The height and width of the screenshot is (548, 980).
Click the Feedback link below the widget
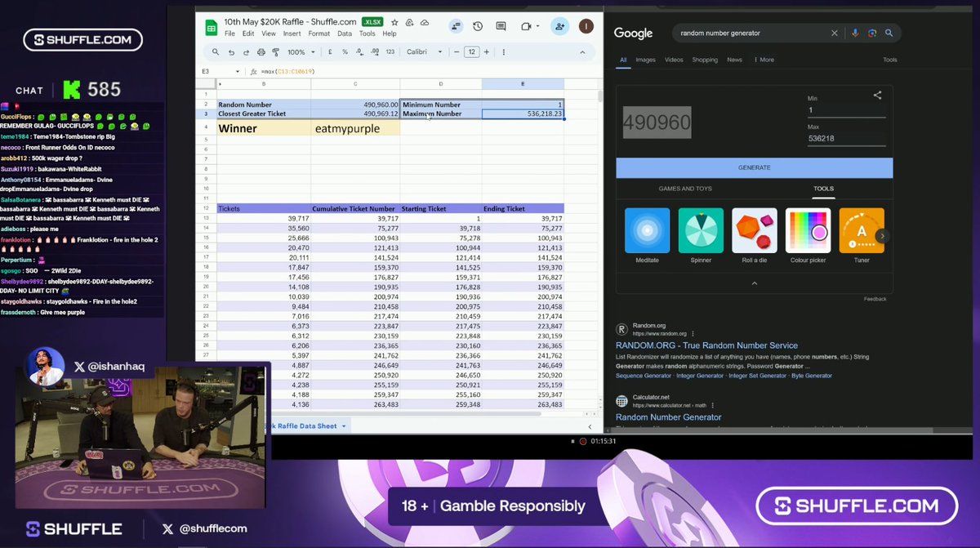875,299
